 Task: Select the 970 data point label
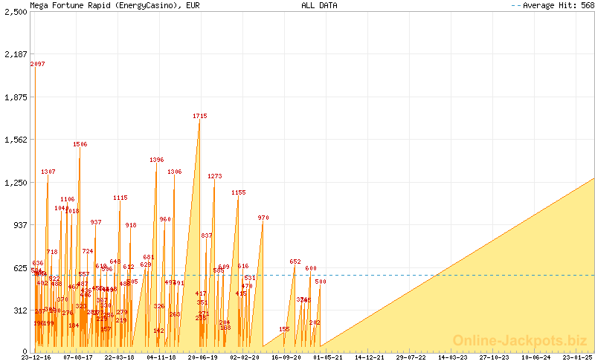(x=263, y=218)
